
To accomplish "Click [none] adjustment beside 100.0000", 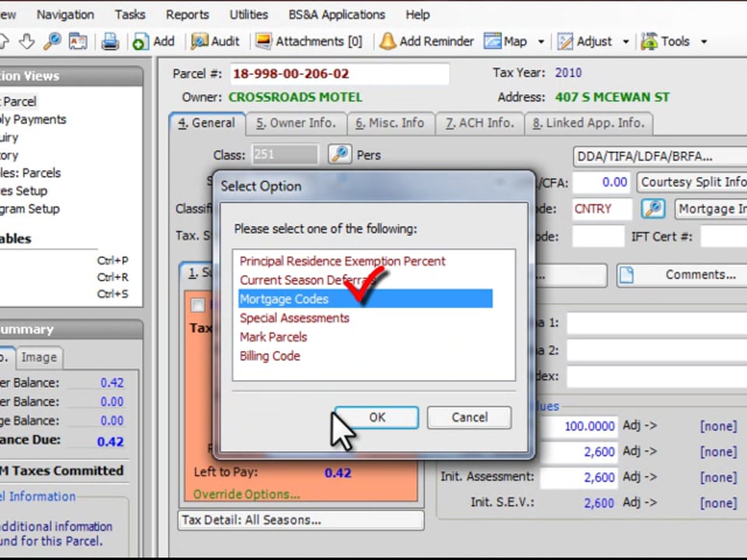I will coord(718,425).
